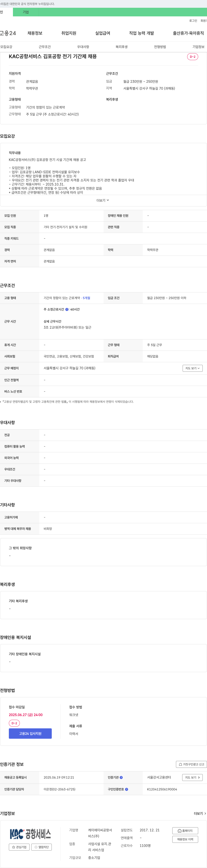Viewport: 207px width, 868px height.
Task: Open help icon next to 주 소정근로시간
Action: pyautogui.click(x=67, y=309)
